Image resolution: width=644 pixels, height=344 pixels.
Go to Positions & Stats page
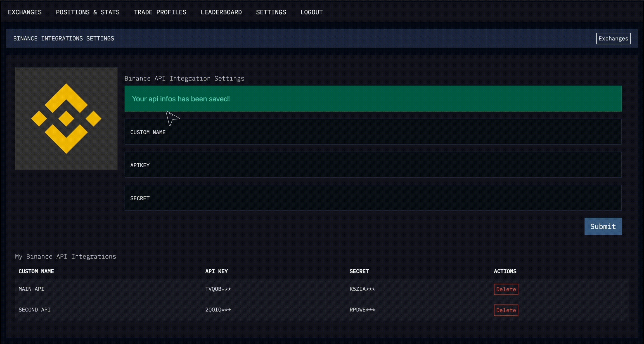point(87,12)
